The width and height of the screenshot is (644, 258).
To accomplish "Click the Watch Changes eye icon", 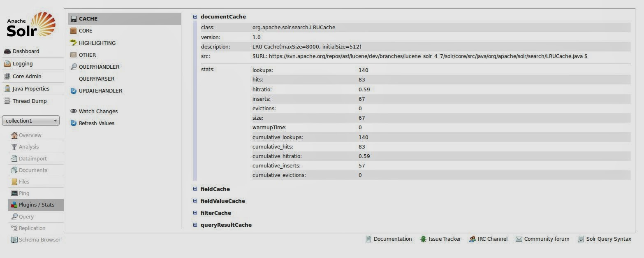I will click(x=74, y=111).
